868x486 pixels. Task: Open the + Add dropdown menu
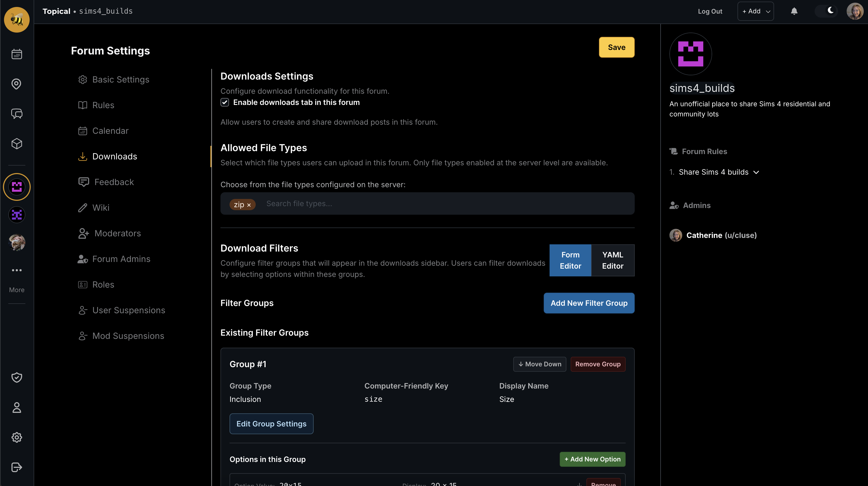(x=755, y=11)
